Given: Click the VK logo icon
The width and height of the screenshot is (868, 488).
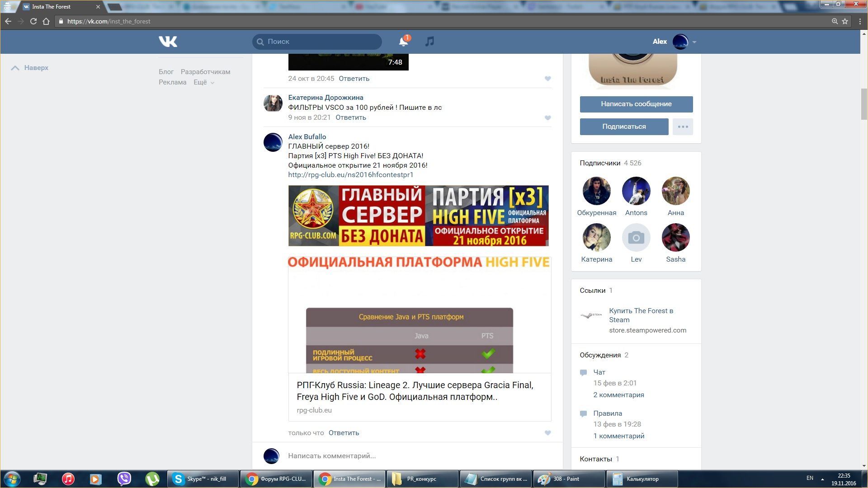Looking at the screenshot, I should coord(168,42).
